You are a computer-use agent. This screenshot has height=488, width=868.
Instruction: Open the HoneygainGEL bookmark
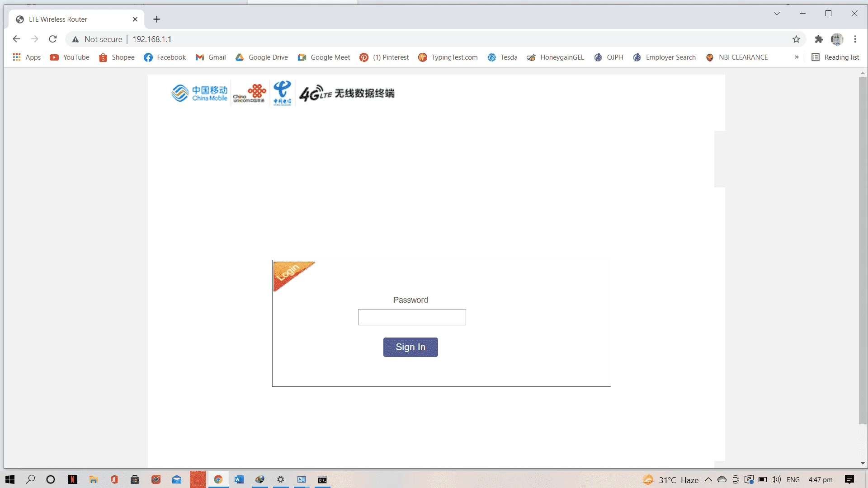(x=555, y=57)
